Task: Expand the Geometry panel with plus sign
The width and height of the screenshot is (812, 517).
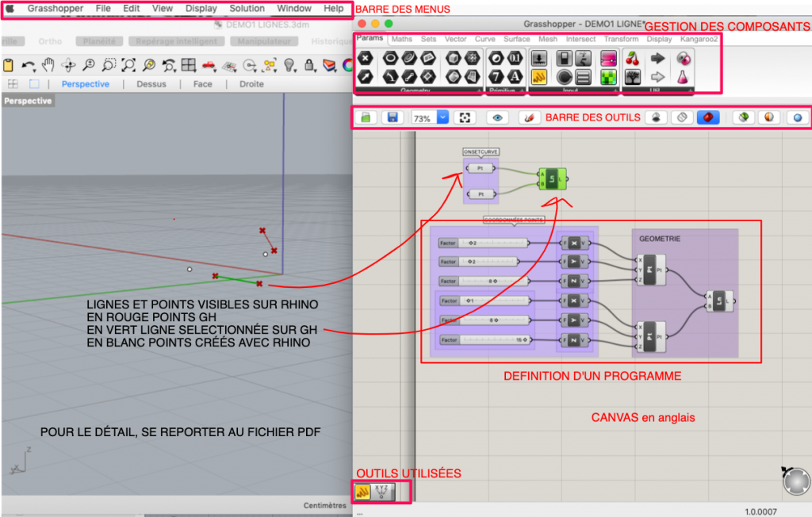Action: coord(478,91)
